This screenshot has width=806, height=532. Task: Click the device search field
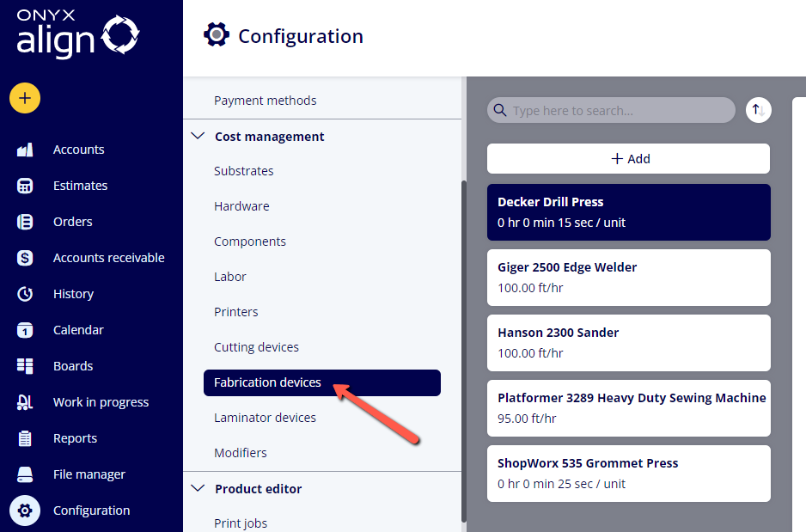coord(611,110)
